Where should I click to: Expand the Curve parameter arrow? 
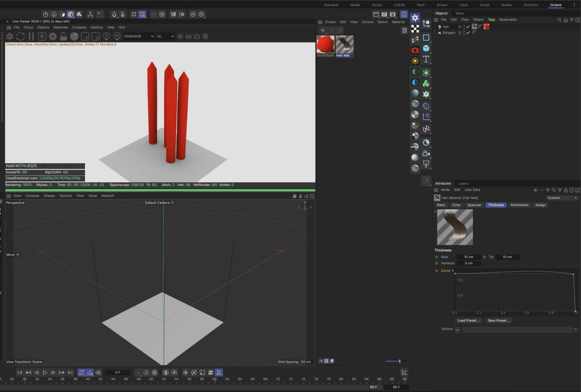(x=453, y=271)
